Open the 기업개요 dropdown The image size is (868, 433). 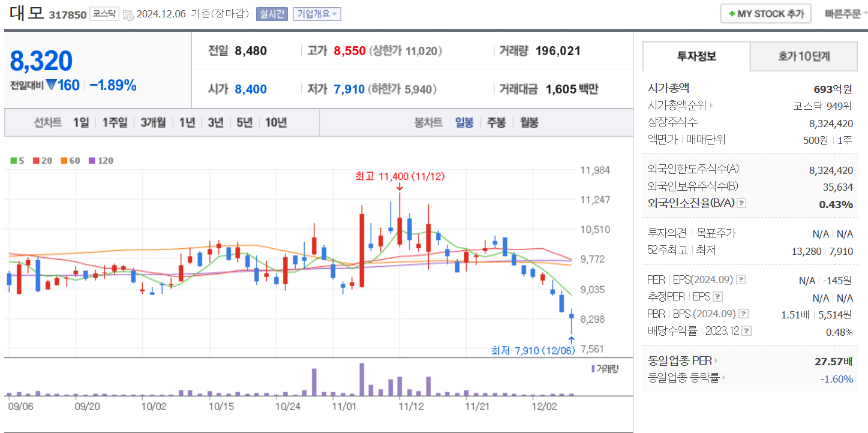tap(317, 14)
